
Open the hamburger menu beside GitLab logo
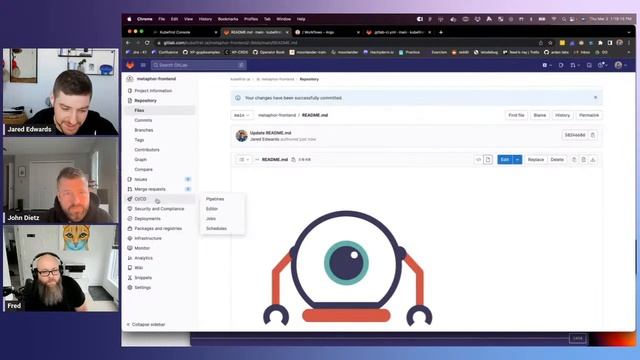[x=143, y=65]
